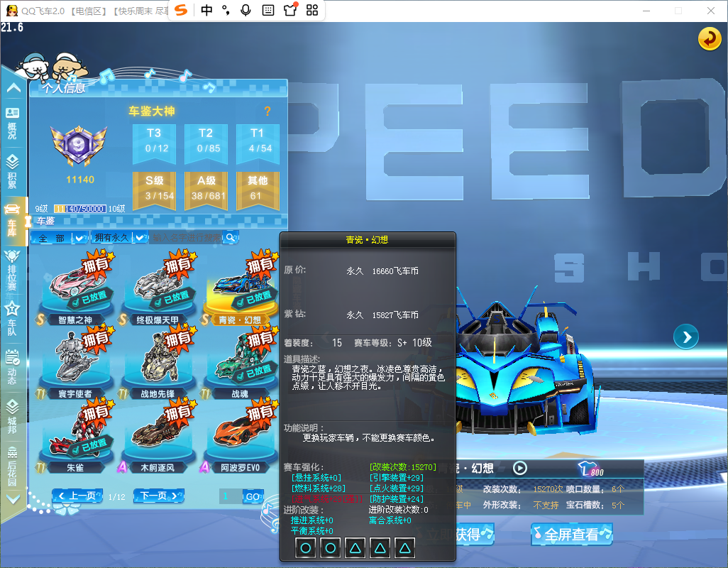Viewport: 728px width, 568px height.
Task: Select the T3 car tier tab
Action: (154, 143)
